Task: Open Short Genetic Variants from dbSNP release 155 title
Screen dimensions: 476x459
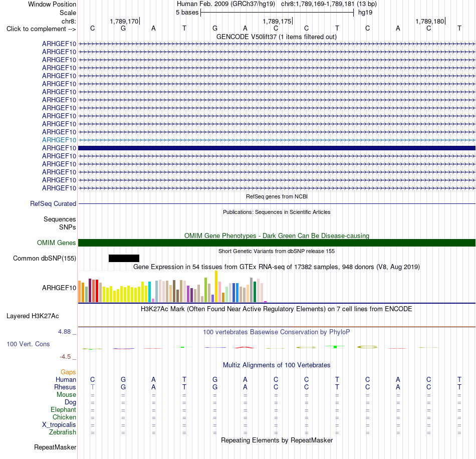Action: tap(277, 251)
